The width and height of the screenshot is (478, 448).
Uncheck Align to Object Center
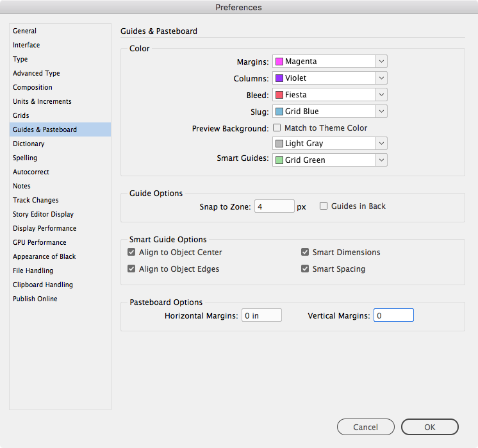[x=132, y=253]
